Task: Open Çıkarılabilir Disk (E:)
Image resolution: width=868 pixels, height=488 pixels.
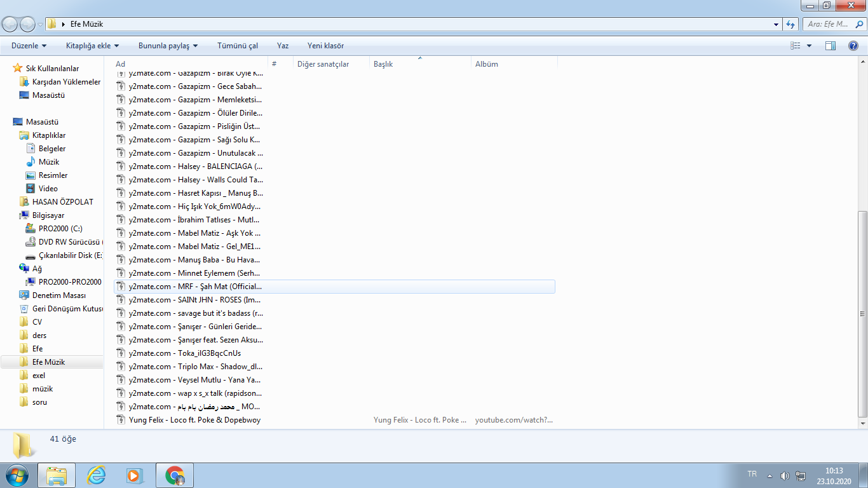Action: 64,255
